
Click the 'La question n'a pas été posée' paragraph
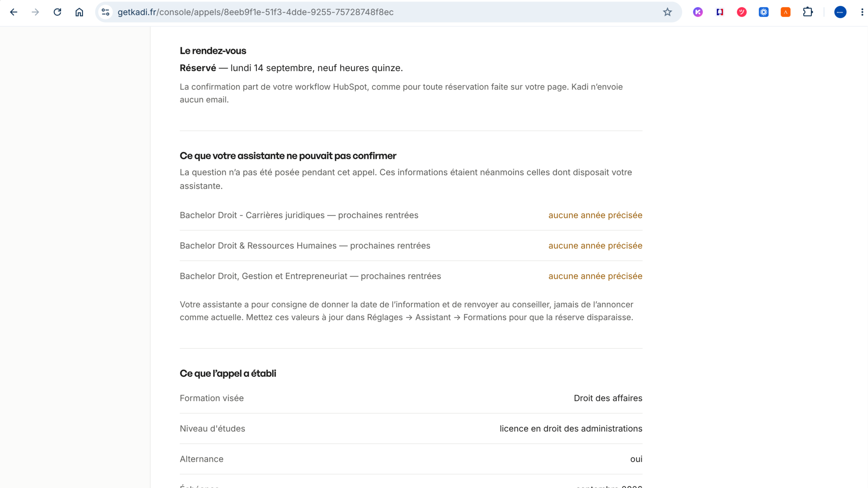tap(406, 179)
